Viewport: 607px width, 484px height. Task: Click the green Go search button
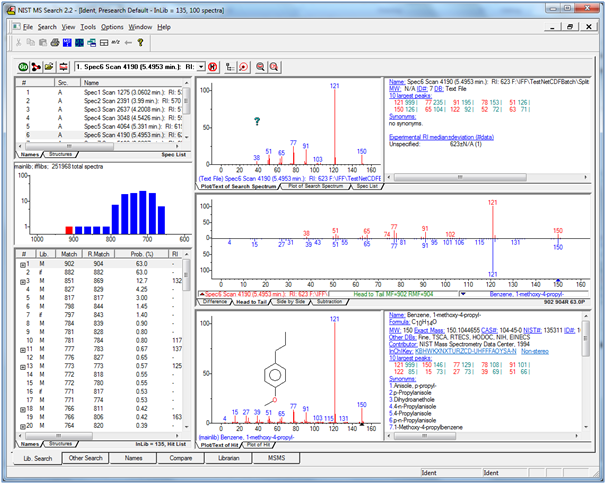pos(22,65)
